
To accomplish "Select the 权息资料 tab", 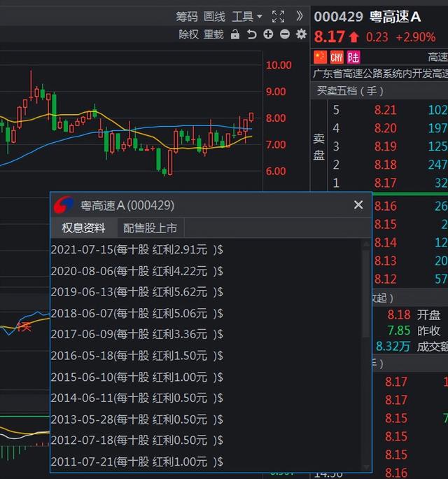I will tap(83, 228).
